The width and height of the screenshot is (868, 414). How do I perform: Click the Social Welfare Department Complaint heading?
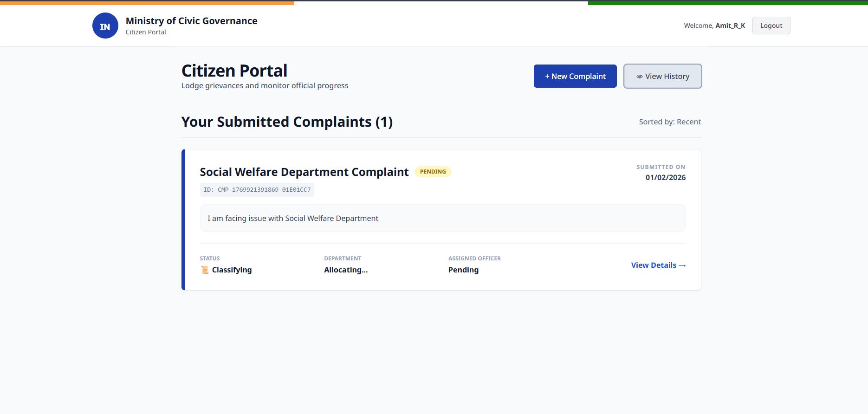coord(304,172)
